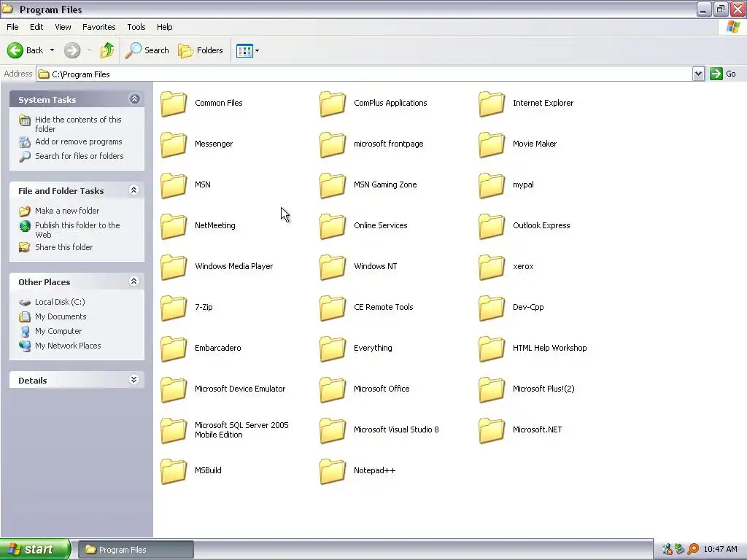Click the Microsoft Device Emulator folder name

[239, 389]
